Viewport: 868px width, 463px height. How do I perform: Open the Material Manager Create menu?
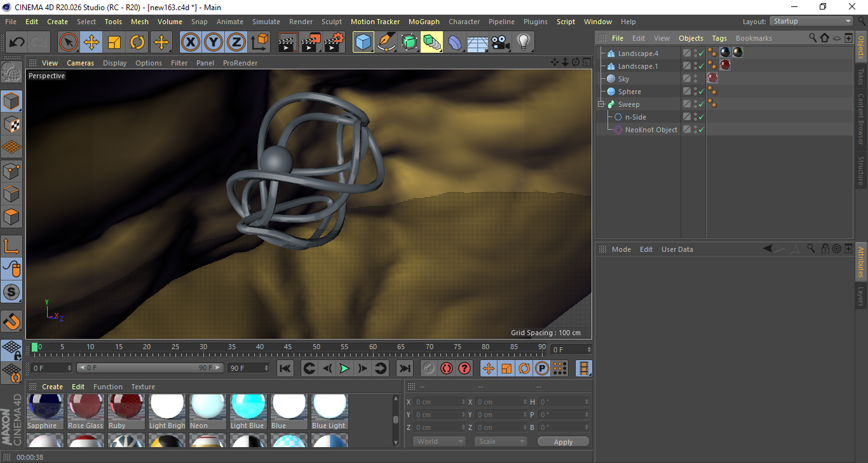coord(52,387)
